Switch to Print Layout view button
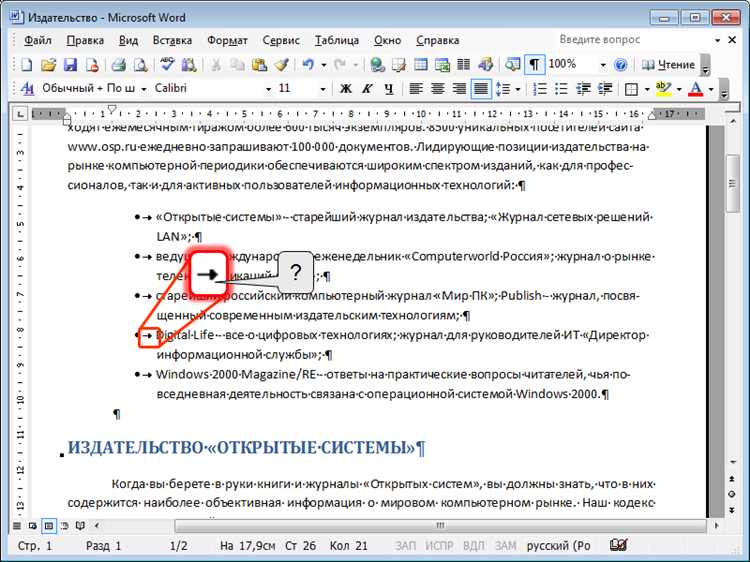Viewport: 750px width, 562px height. coord(48,526)
